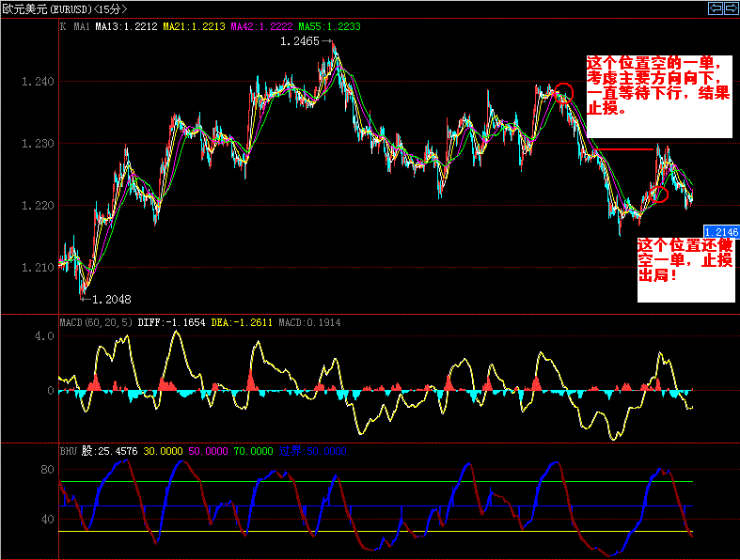This screenshot has width=740, height=560.
Task: Click the green 70.0000 parameter label
Action: point(254,451)
